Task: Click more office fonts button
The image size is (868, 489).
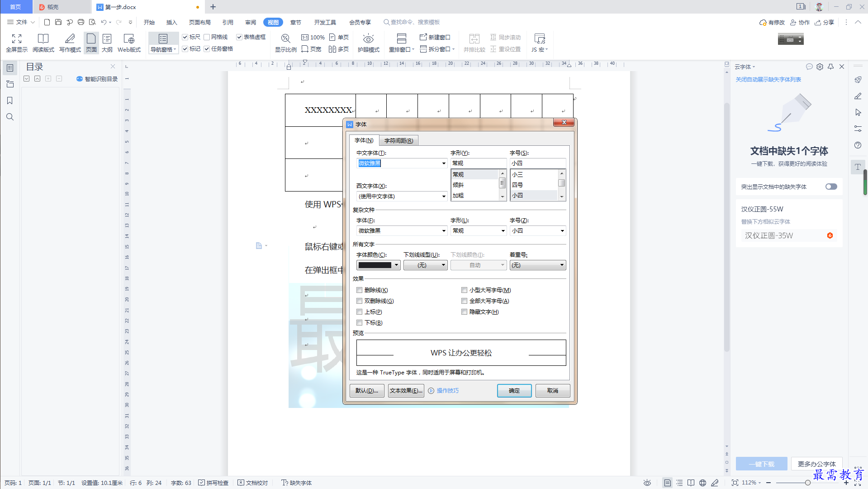Action: [816, 464]
